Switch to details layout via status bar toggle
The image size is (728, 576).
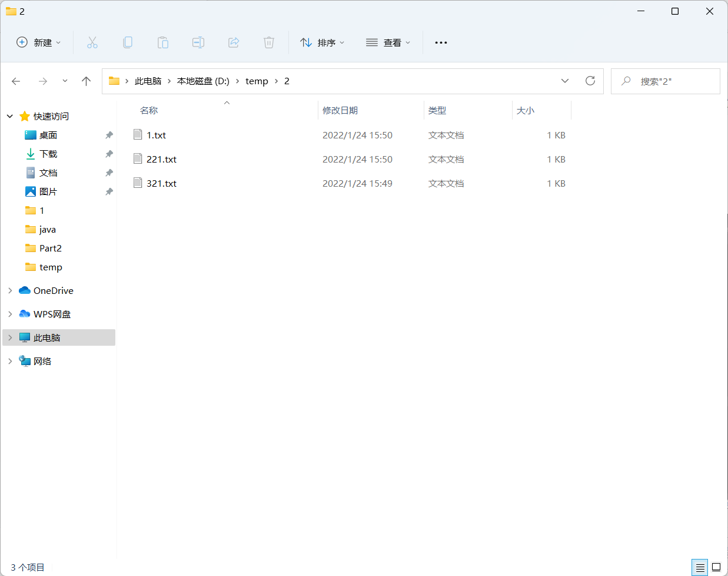(700, 567)
